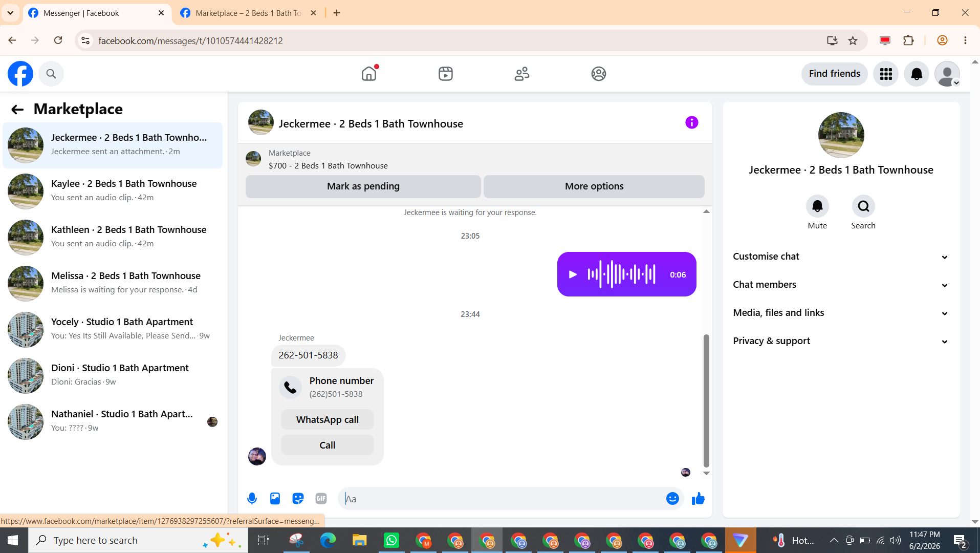The height and width of the screenshot is (553, 980).
Task: Open the Facebook menu grid icon
Action: (x=886, y=74)
